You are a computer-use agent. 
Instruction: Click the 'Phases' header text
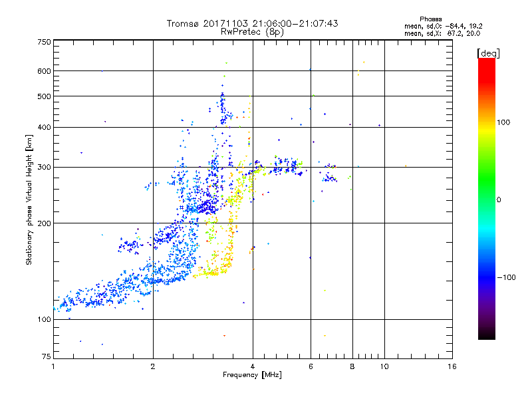point(430,19)
